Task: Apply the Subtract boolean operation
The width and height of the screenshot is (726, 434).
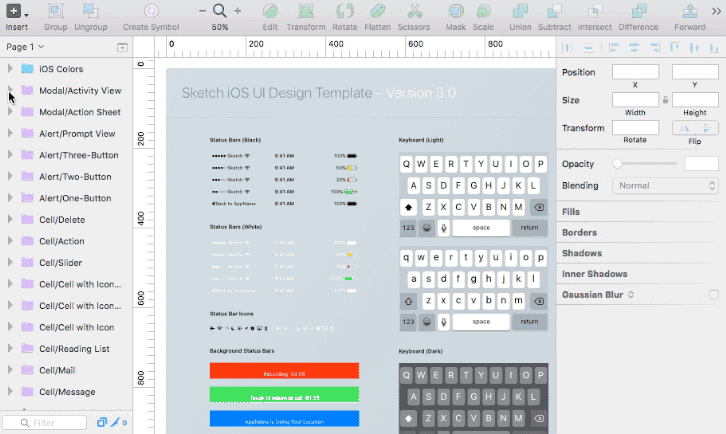Action: pyautogui.click(x=554, y=11)
